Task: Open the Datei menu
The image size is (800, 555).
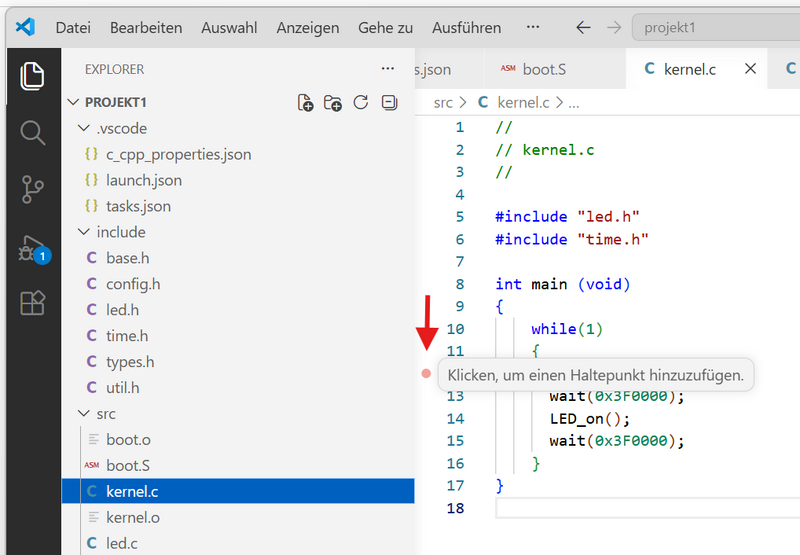Action: (73, 28)
